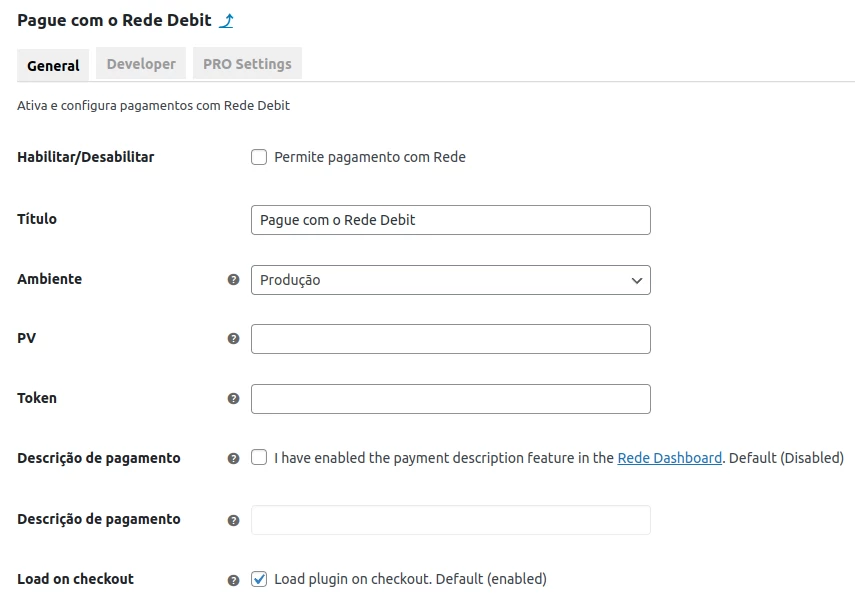Open the Ambiente dropdown showing Produção

click(x=450, y=280)
